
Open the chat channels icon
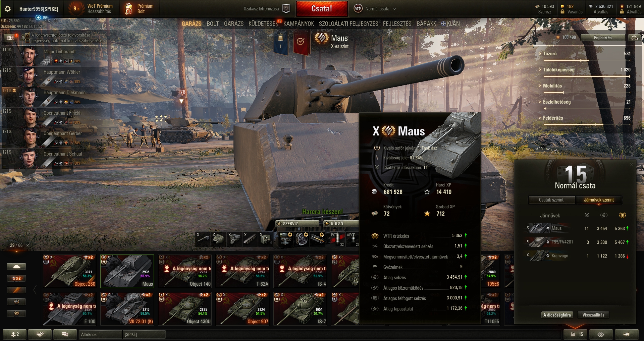point(65,334)
